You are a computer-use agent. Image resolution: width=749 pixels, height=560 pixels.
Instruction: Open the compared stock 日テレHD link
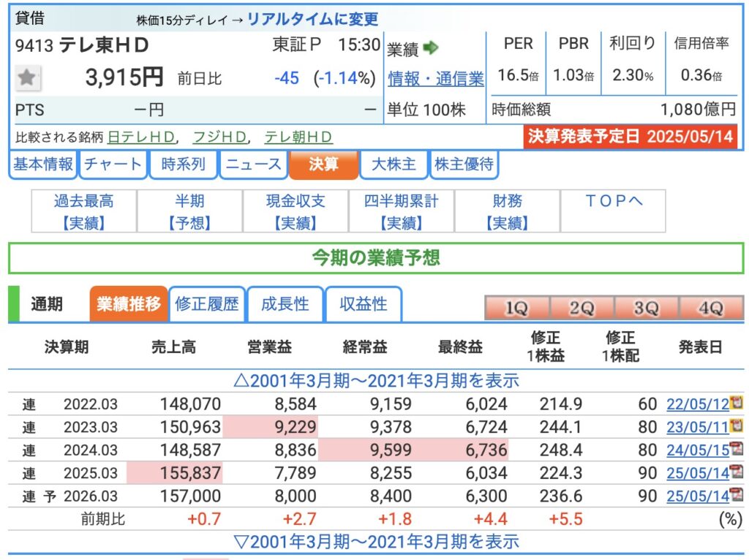point(142,137)
